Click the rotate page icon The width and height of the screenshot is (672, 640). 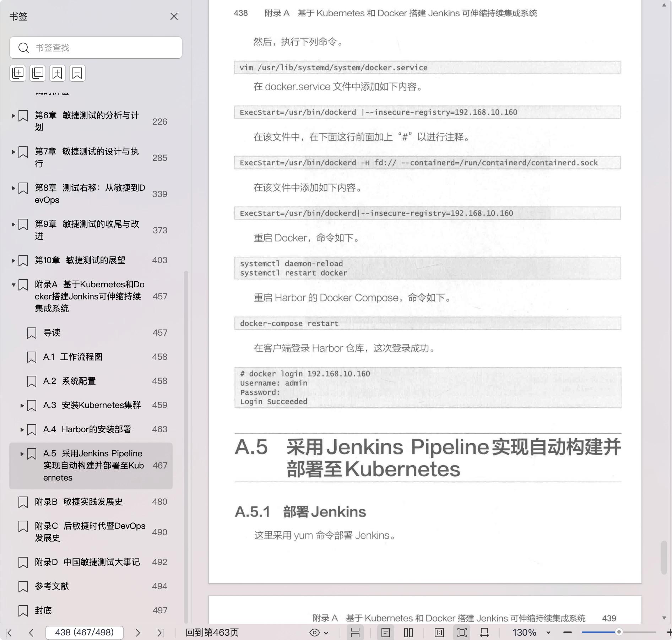tap(484, 633)
